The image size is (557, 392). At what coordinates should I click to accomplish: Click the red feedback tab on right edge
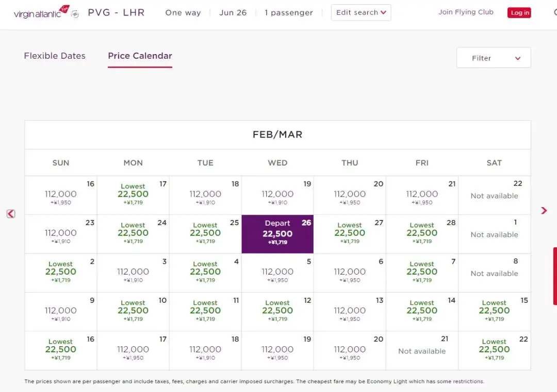(x=554, y=276)
